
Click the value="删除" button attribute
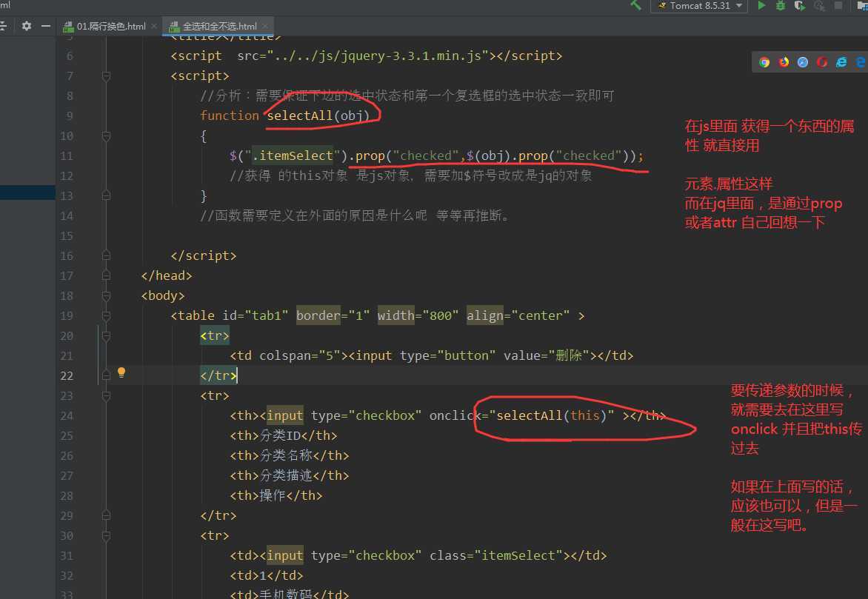(547, 355)
